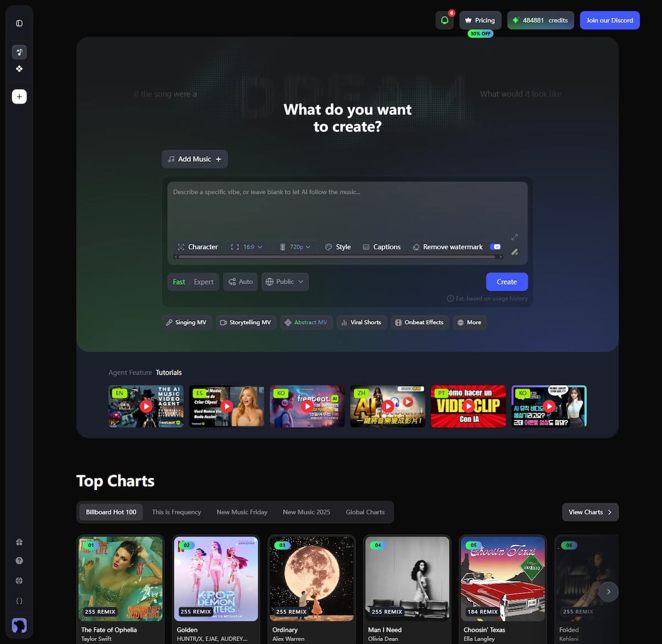This screenshot has height=644, width=662.
Task: Open the music video agent sidebar icon
Action: [19, 52]
